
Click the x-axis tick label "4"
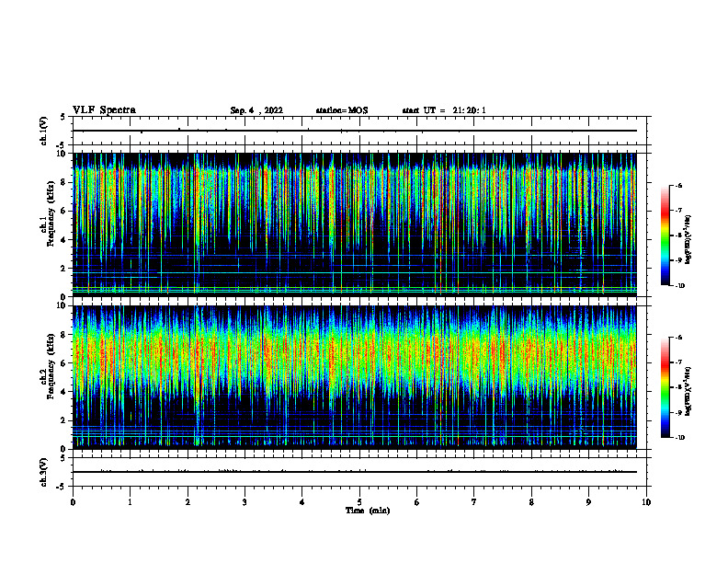[x=302, y=502]
